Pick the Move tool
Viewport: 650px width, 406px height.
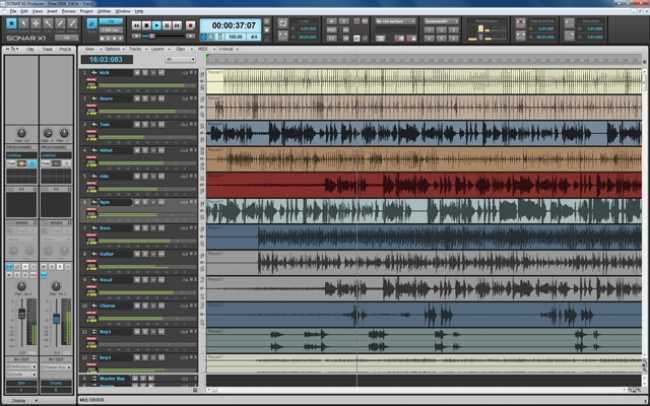36,23
